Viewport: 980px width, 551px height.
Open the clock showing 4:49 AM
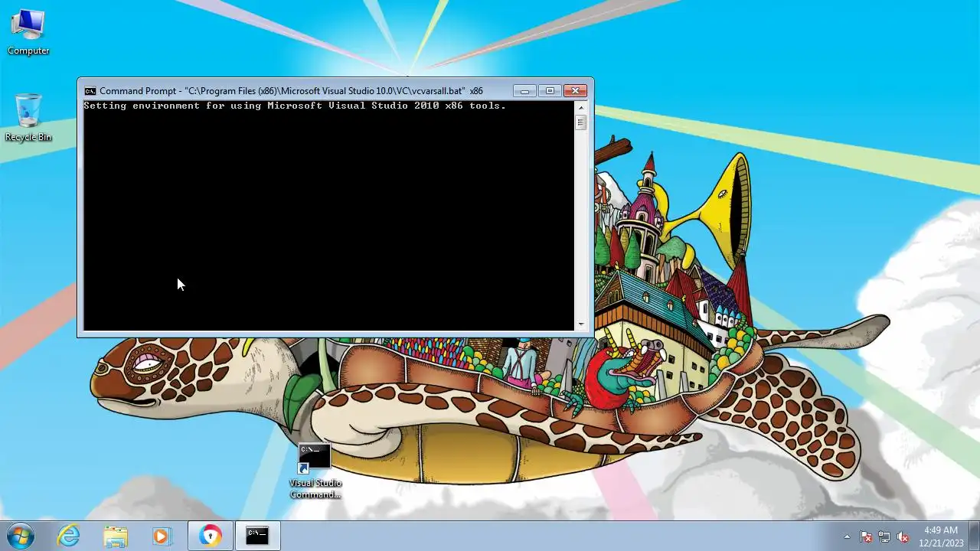[941, 536]
